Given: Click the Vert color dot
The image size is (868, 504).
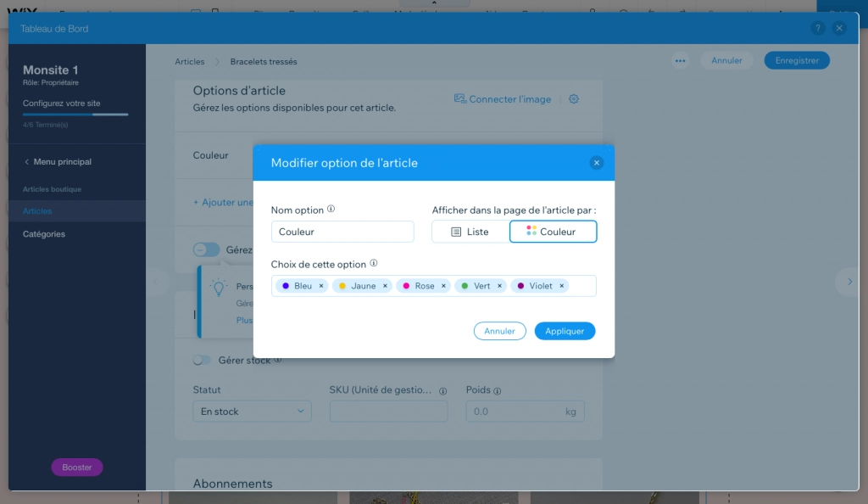Looking at the screenshot, I should [x=465, y=286].
